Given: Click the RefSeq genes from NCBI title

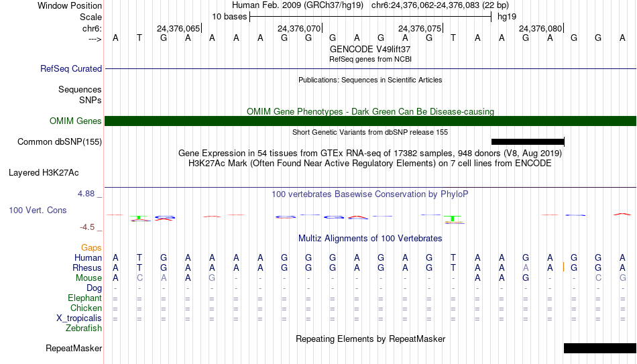Looking at the screenshot, I should point(370,59).
